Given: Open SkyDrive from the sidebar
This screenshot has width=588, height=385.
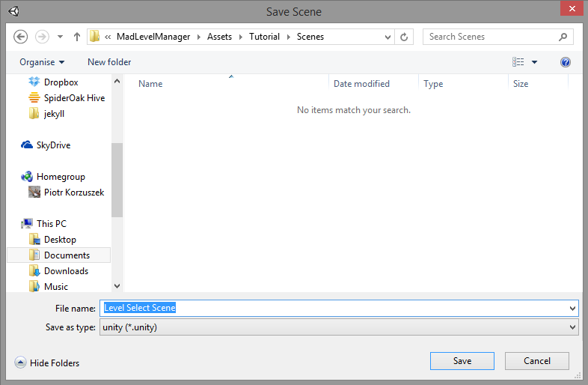Looking at the screenshot, I should [x=53, y=145].
